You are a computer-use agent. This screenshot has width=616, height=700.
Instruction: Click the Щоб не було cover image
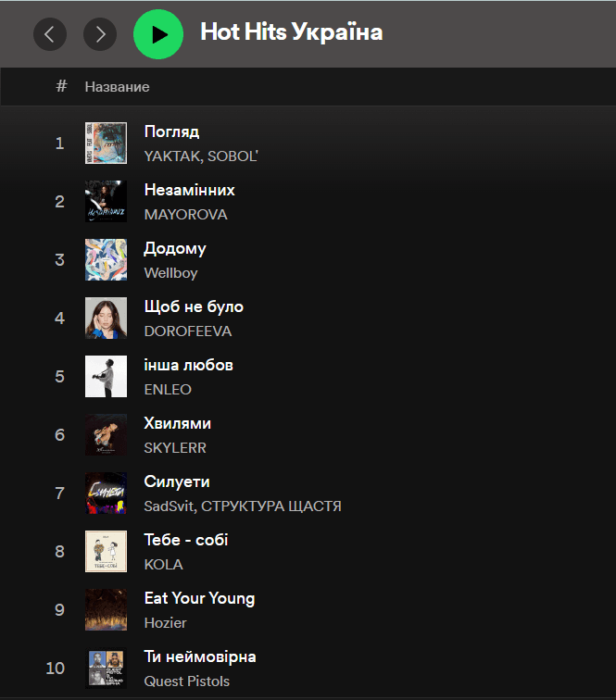[106, 319]
